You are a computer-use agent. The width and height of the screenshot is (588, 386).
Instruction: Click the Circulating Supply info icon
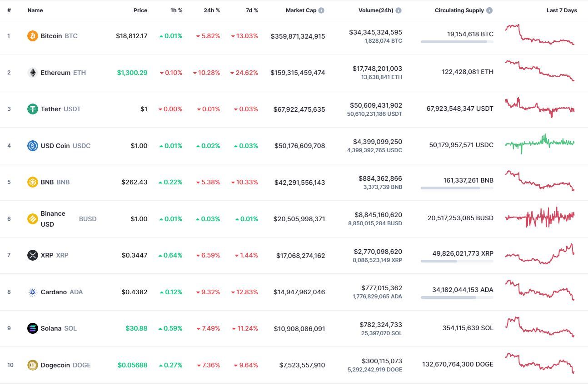[x=489, y=10]
